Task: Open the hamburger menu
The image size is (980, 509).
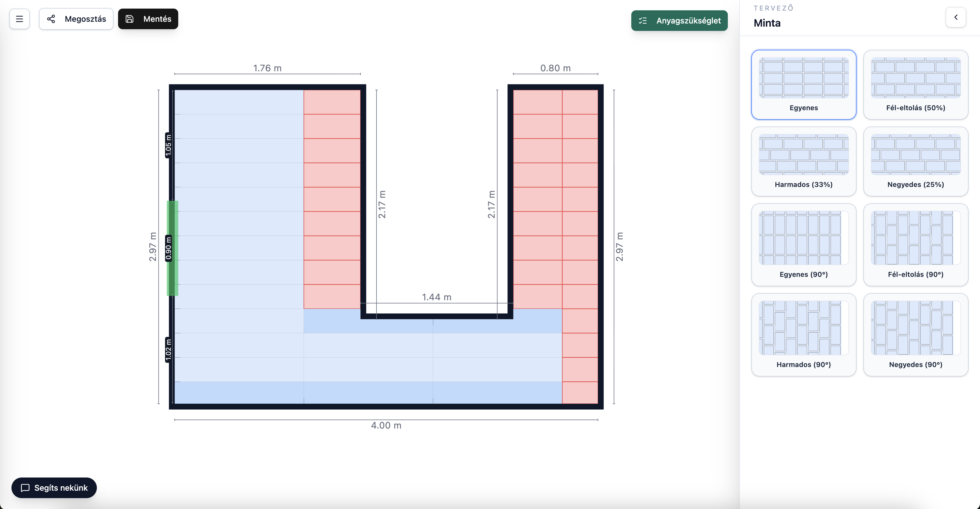Action: [19, 19]
